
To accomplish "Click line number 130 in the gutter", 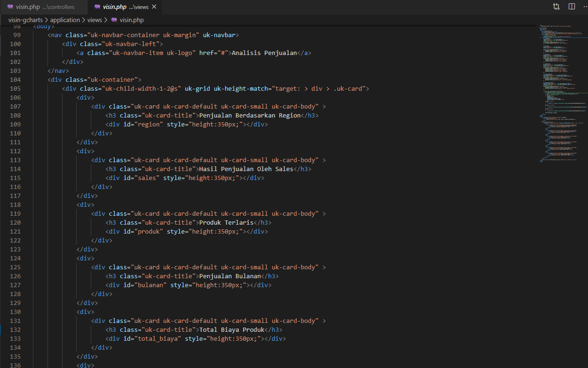I will [15, 312].
